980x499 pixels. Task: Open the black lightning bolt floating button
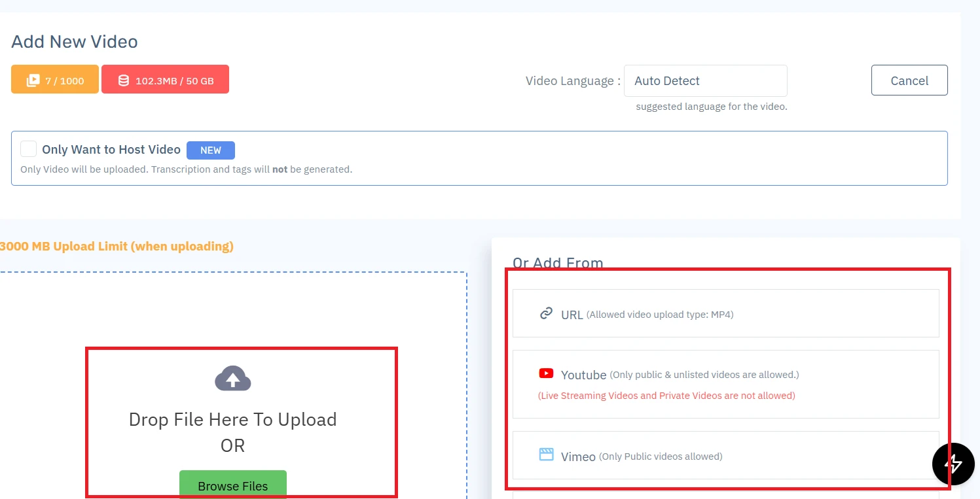(x=953, y=464)
